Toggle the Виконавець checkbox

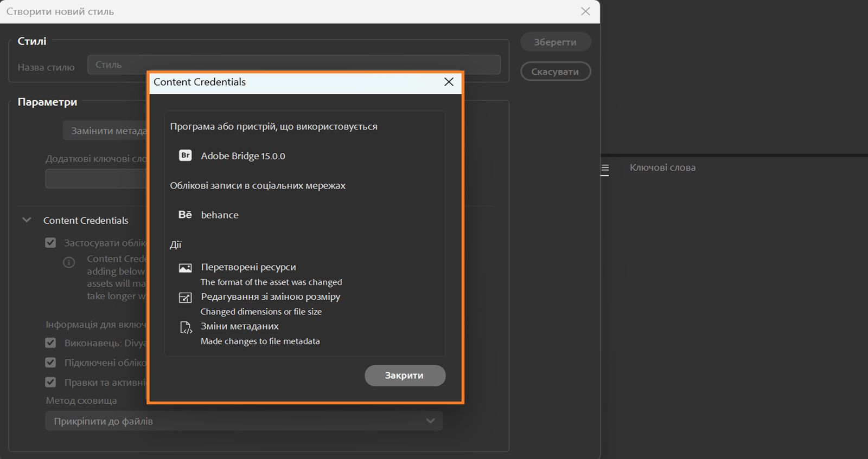pos(50,343)
